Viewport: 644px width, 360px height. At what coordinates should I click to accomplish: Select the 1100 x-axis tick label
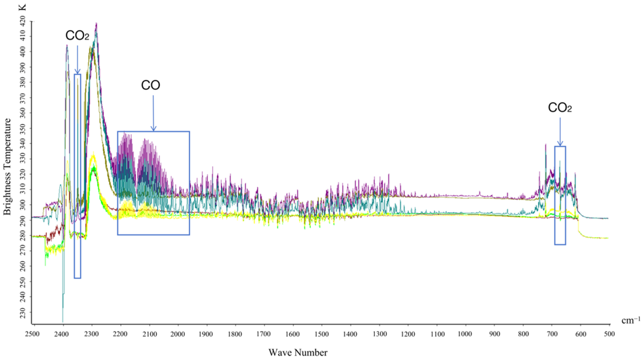[x=437, y=334]
